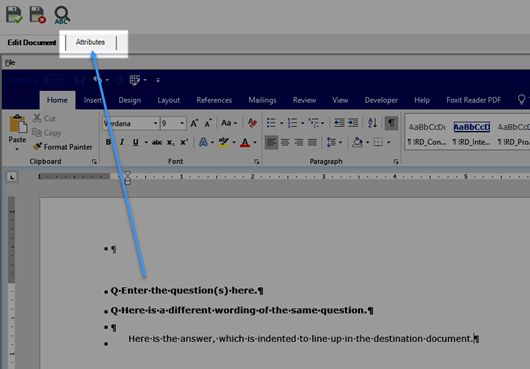The width and height of the screenshot is (530, 369).
Task: Run the ABC spell check icon
Action: tap(62, 16)
